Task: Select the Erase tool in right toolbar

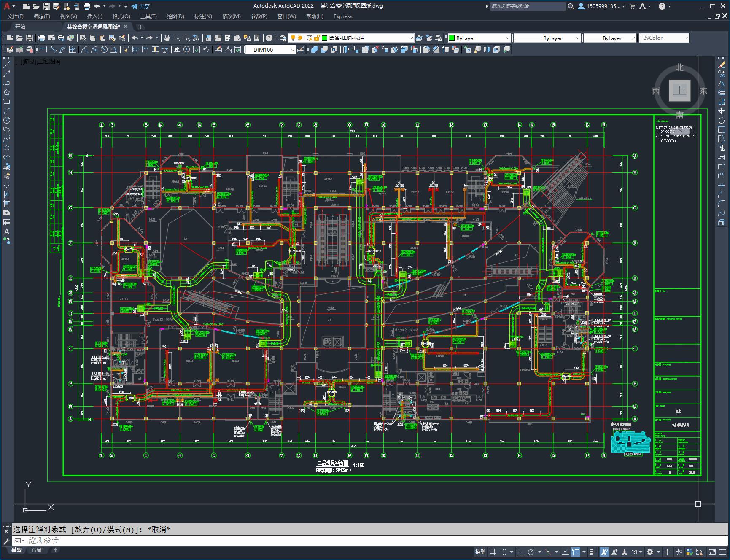Action: coord(722,65)
